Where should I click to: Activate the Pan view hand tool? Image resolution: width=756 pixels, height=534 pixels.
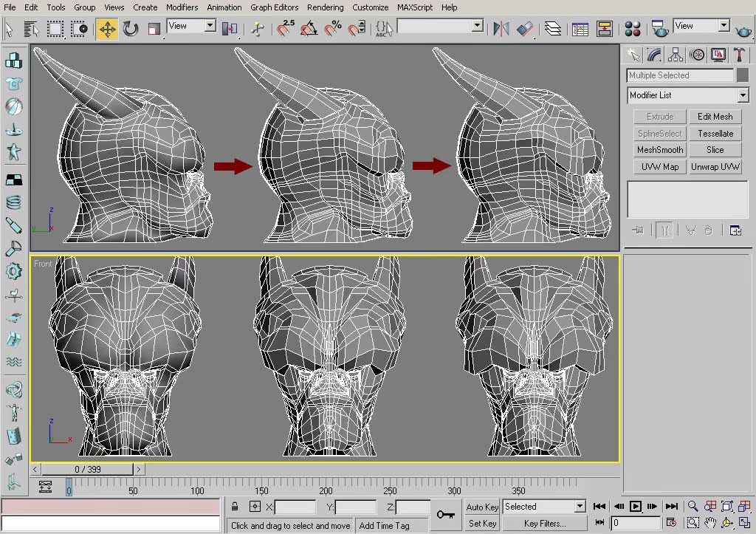[x=710, y=522]
